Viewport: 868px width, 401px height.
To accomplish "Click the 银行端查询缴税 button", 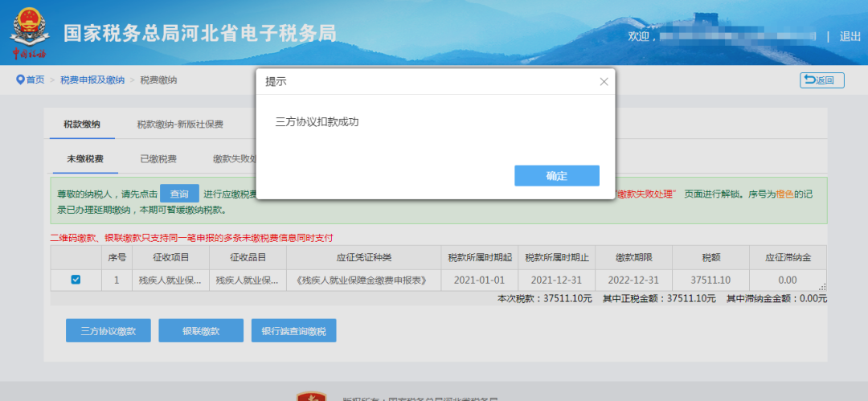I will 294,331.
